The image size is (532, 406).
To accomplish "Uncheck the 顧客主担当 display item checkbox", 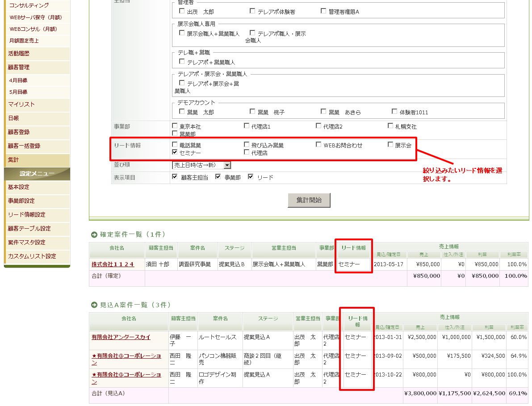I will point(175,177).
